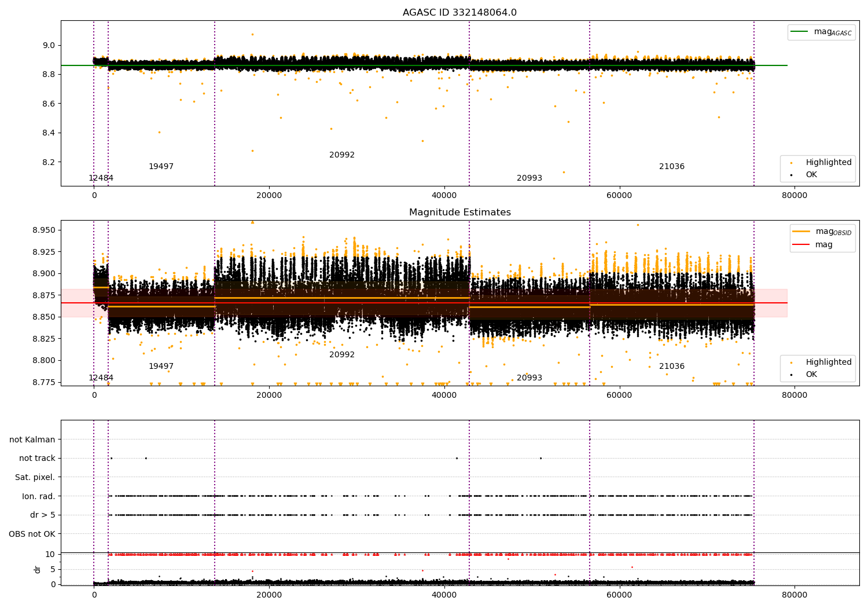Click the 'Magnitude Estimates' subplot title
The width and height of the screenshot is (868, 608).
(x=459, y=213)
